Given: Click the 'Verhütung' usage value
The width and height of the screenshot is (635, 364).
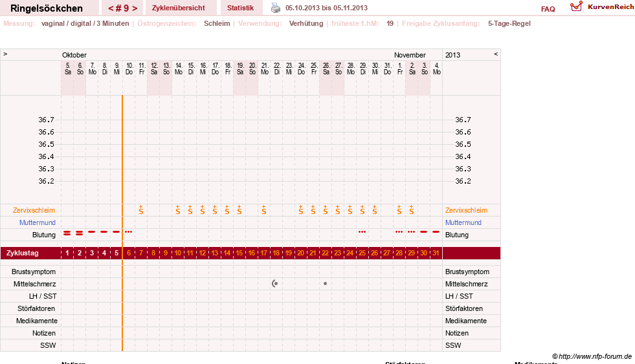Looking at the screenshot, I should coord(306,23).
